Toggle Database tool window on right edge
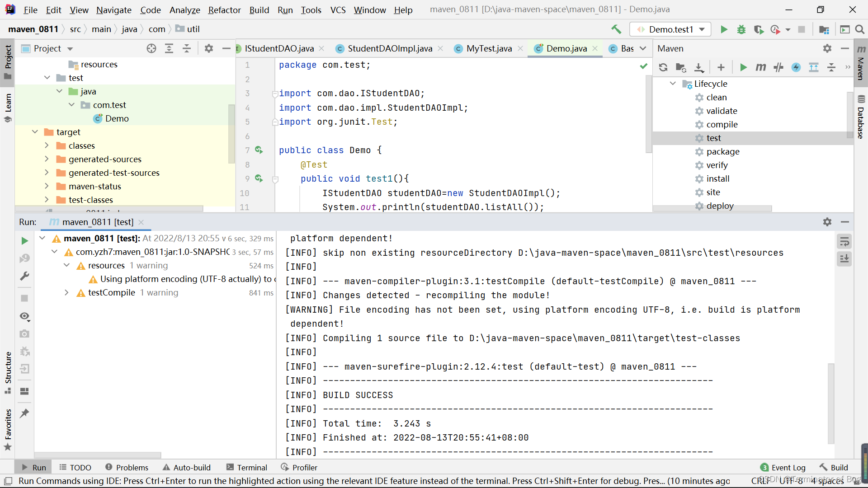Screen dimensions: 868x488 861,117
